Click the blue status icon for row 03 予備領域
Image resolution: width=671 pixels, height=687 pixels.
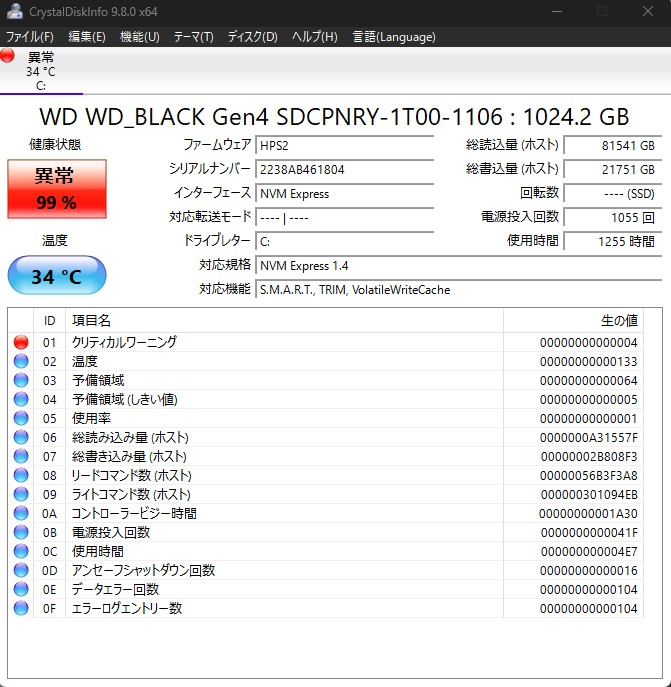click(21, 380)
